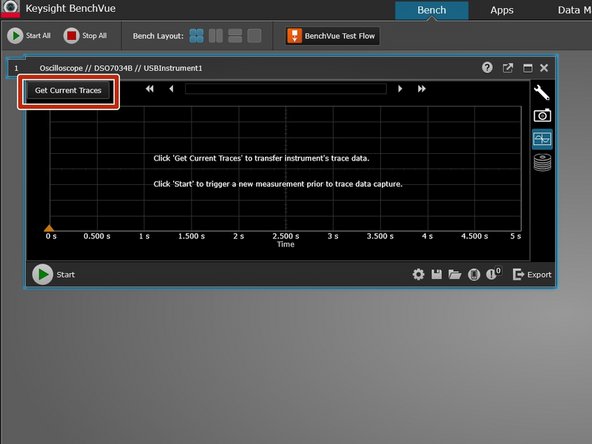Switch to the Bench tab
592x444 pixels.
point(432,10)
